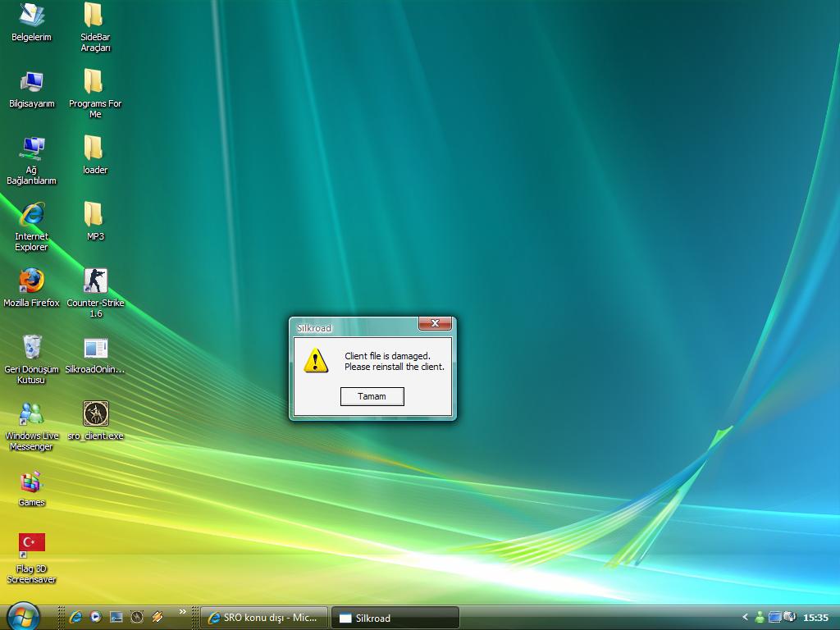Expand the quick launch overflow chevron
Viewport: 840px width, 630px height.
[x=182, y=612]
